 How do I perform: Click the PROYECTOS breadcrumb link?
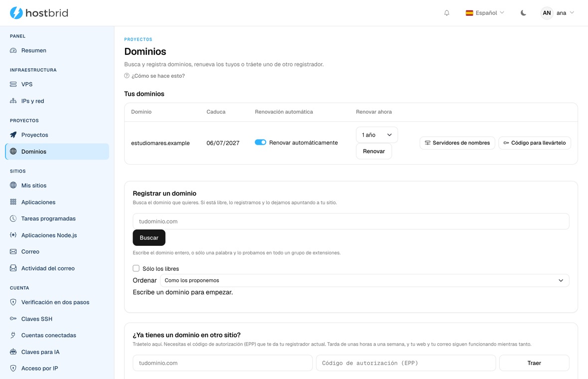[139, 39]
